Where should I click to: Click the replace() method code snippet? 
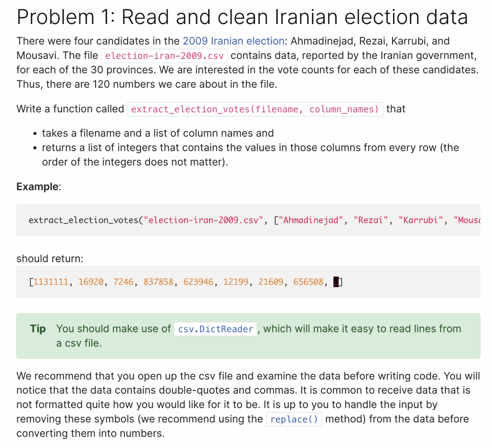point(294,420)
